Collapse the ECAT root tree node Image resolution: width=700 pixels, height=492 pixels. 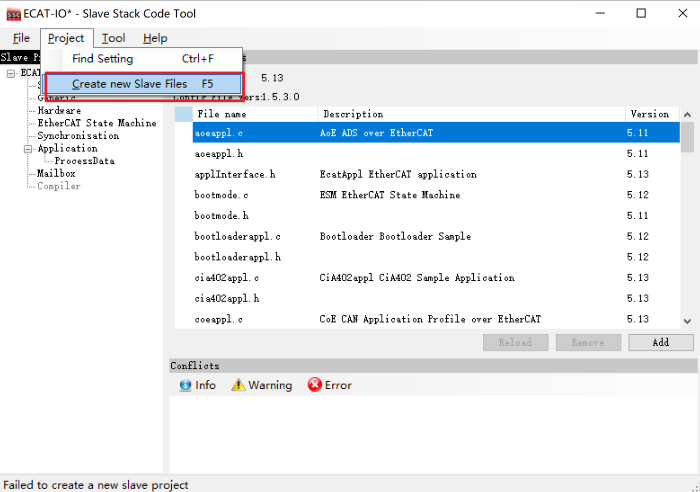coord(11,73)
